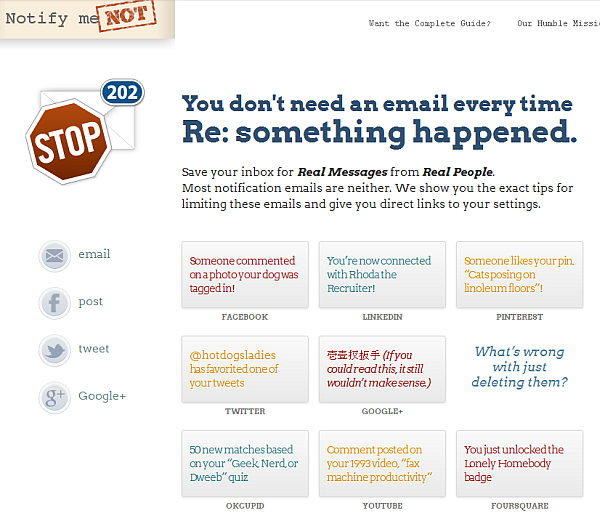This screenshot has width=600, height=513.
Task: Click the TWITTER caption label
Action: (x=245, y=411)
